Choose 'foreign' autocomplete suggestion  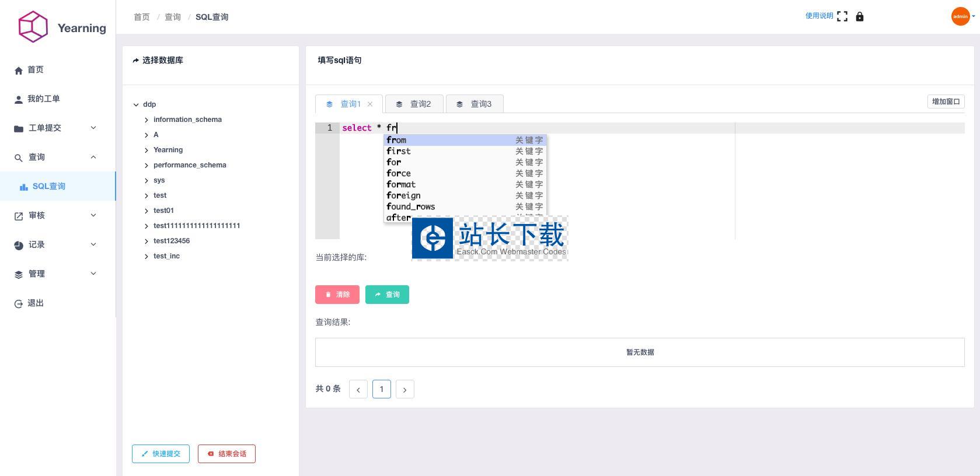pyautogui.click(x=465, y=195)
